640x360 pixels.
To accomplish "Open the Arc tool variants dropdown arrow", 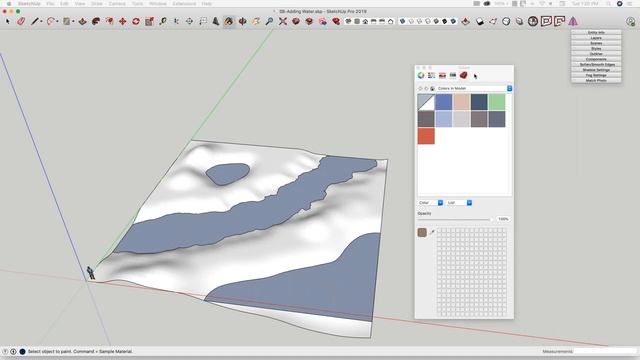I will 57,22.
